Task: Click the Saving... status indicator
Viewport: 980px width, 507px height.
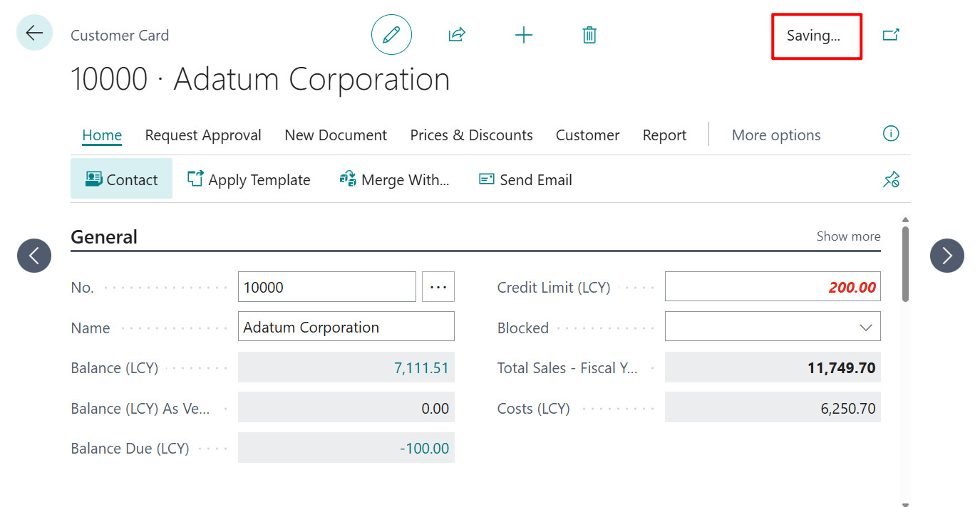Action: (x=814, y=36)
